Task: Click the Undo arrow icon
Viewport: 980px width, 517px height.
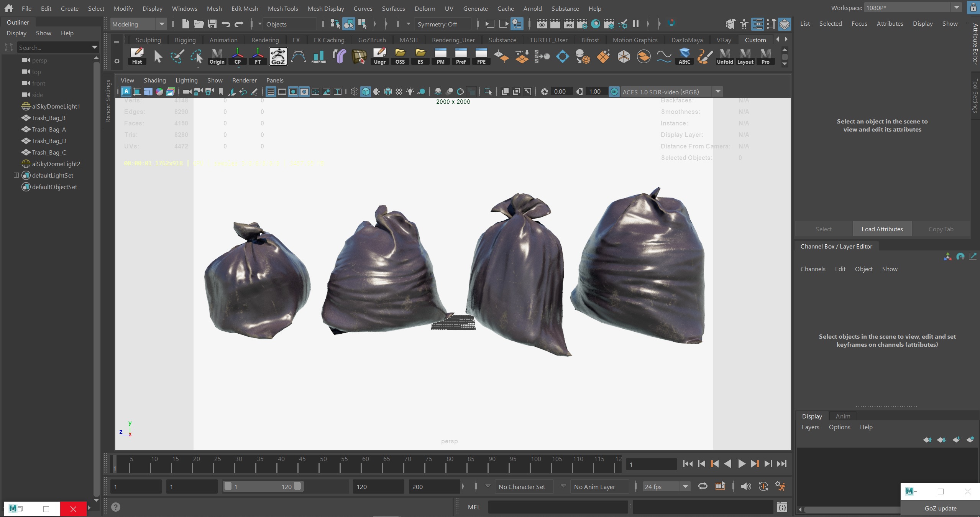Action: [x=225, y=24]
